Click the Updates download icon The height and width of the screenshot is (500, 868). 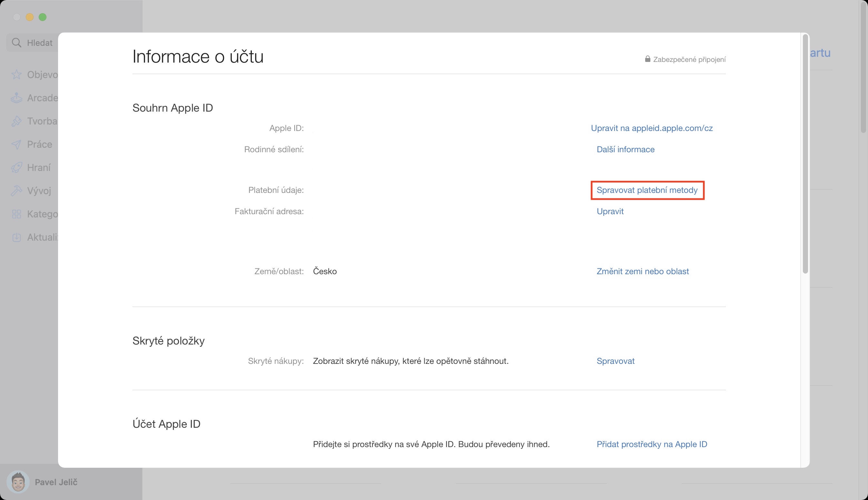click(x=16, y=237)
